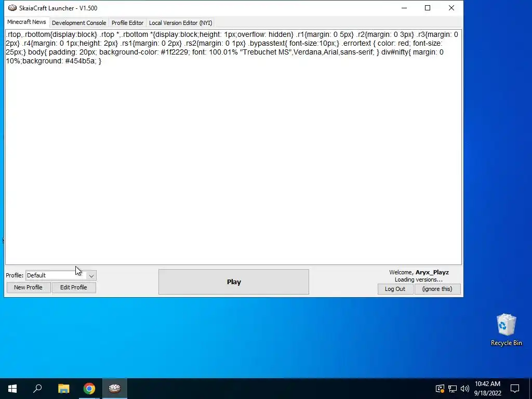Minimize the SkaiaCraft Launcher window

[404, 8]
